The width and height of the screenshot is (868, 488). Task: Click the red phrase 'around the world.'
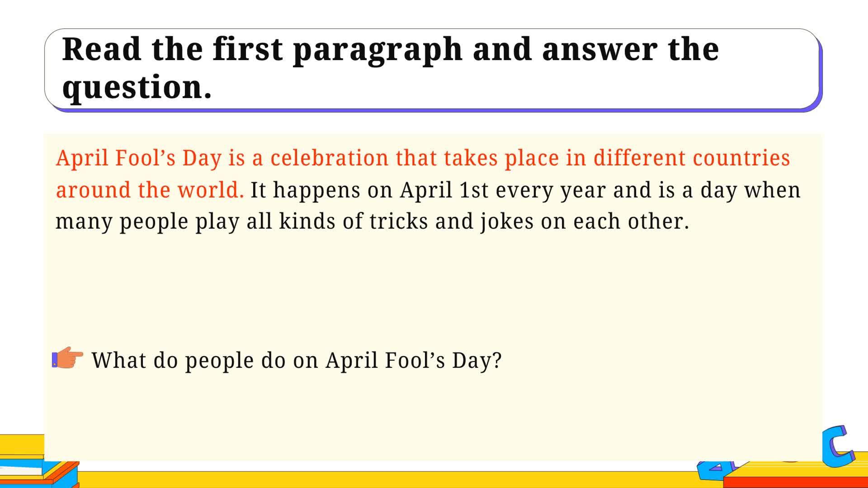tap(150, 190)
